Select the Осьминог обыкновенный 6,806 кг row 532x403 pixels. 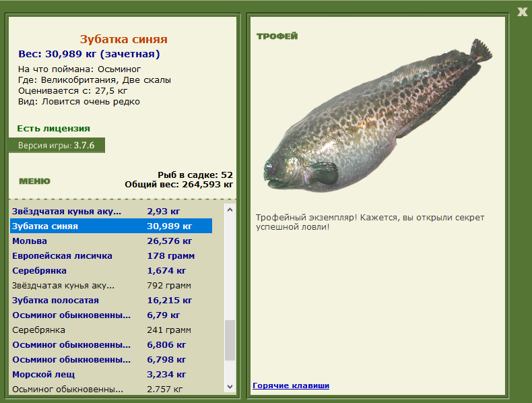pyautogui.click(x=111, y=344)
